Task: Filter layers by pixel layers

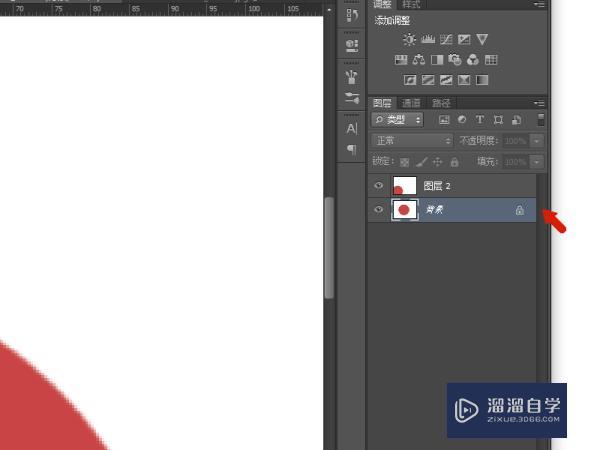Action: pos(444,120)
